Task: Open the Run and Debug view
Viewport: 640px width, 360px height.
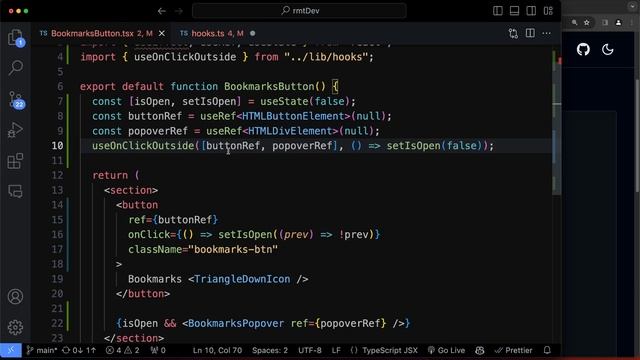Action: (x=16, y=130)
